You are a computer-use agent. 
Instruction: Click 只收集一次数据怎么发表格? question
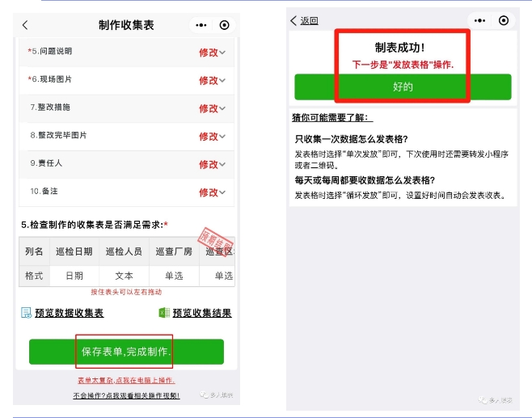pyautogui.click(x=351, y=139)
